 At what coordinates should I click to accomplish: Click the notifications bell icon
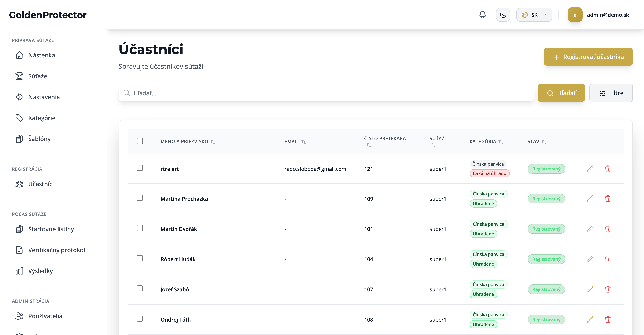(x=482, y=15)
